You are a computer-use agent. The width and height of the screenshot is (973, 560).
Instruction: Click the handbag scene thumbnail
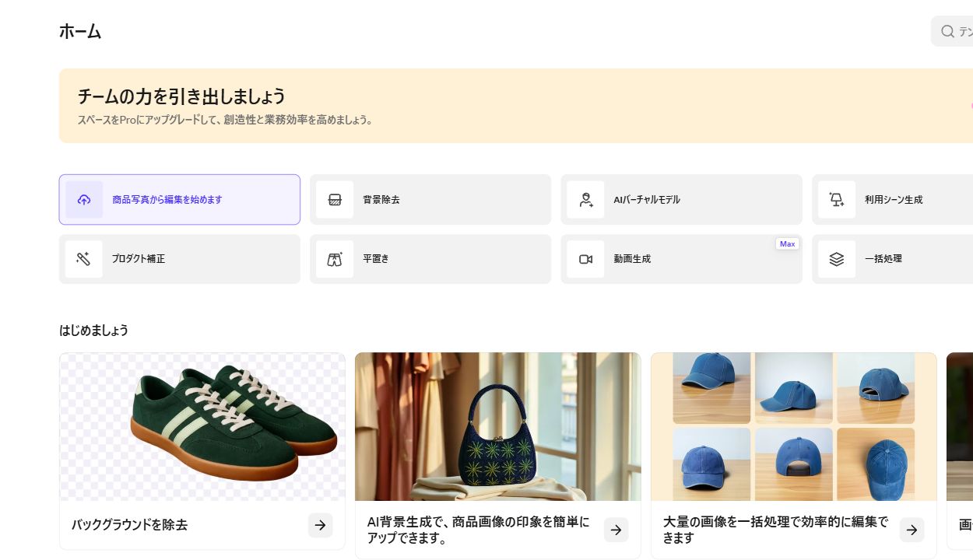point(498,427)
